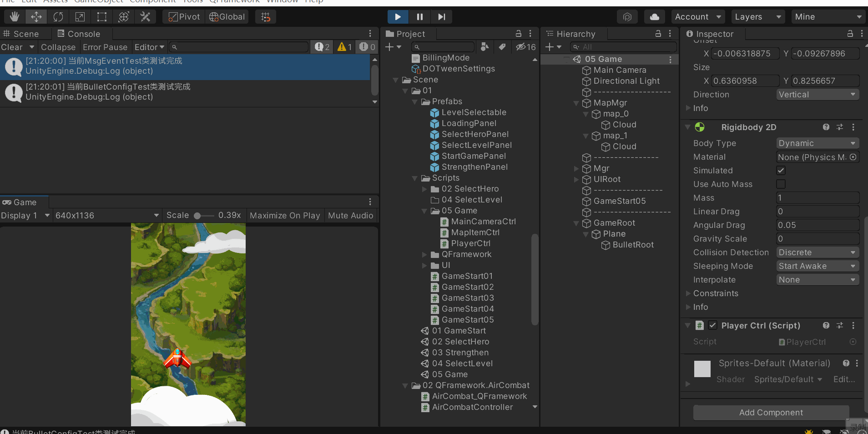Open game resolution 640x1136 dropdown
This screenshot has height=434, width=868.
click(107, 216)
